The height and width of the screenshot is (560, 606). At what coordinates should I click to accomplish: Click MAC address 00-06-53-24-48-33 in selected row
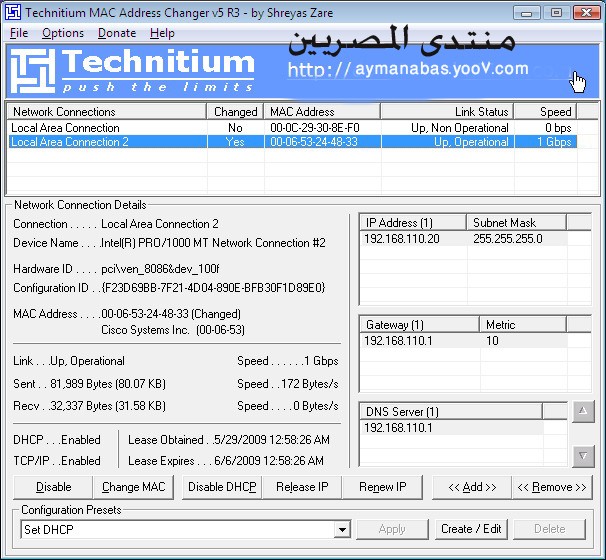(314, 142)
